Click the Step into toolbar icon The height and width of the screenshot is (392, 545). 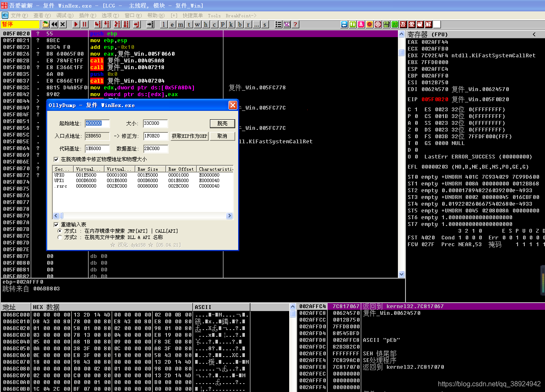(98, 24)
